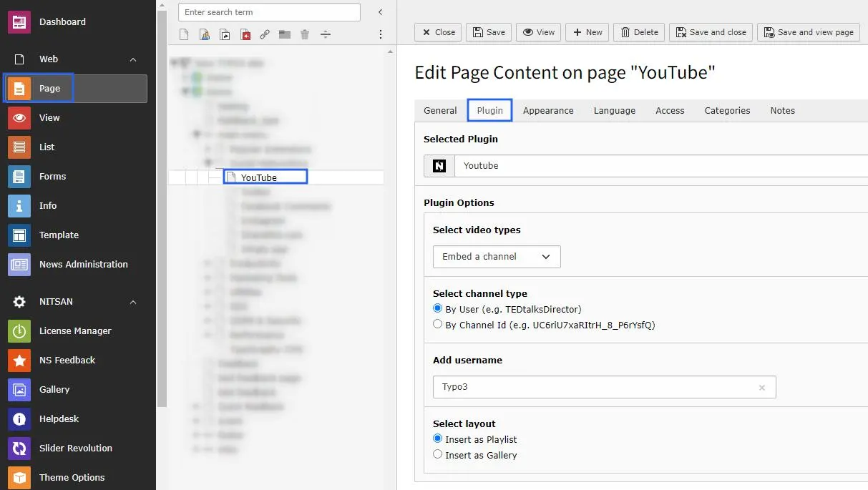Click the Save button

coord(489,32)
